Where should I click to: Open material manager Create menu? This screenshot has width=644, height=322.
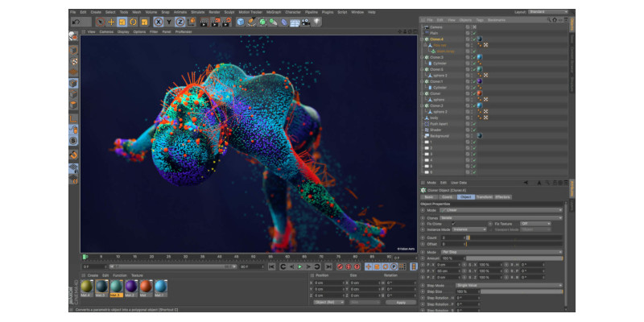pyautogui.click(x=93, y=275)
